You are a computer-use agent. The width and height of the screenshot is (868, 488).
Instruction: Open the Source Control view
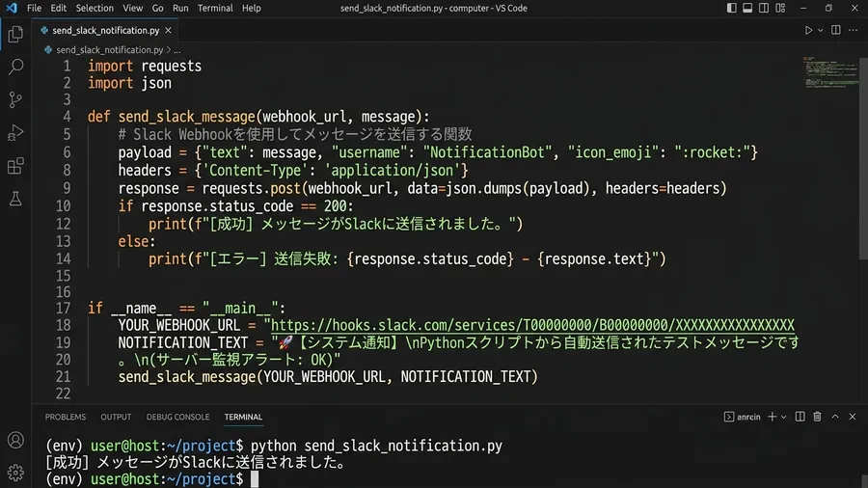click(x=15, y=99)
